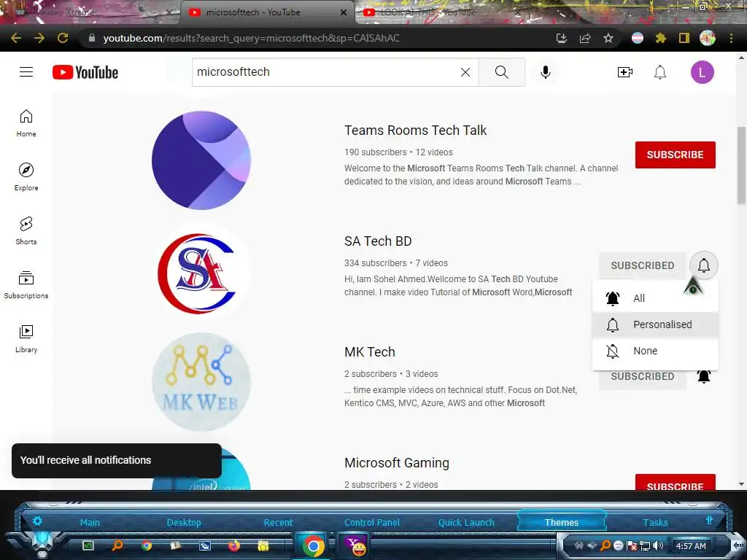Viewport: 747px width, 560px height.
Task: Go to YouTube home via the logo
Action: click(x=85, y=72)
